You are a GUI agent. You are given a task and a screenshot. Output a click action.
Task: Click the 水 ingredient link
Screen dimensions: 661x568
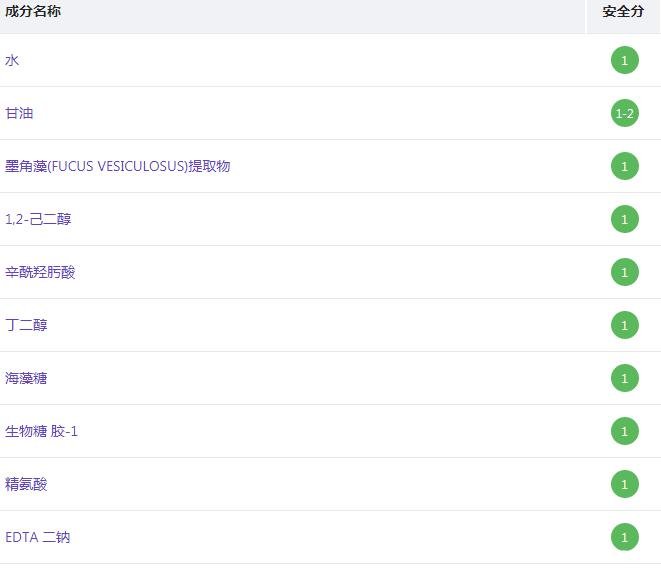point(12,60)
